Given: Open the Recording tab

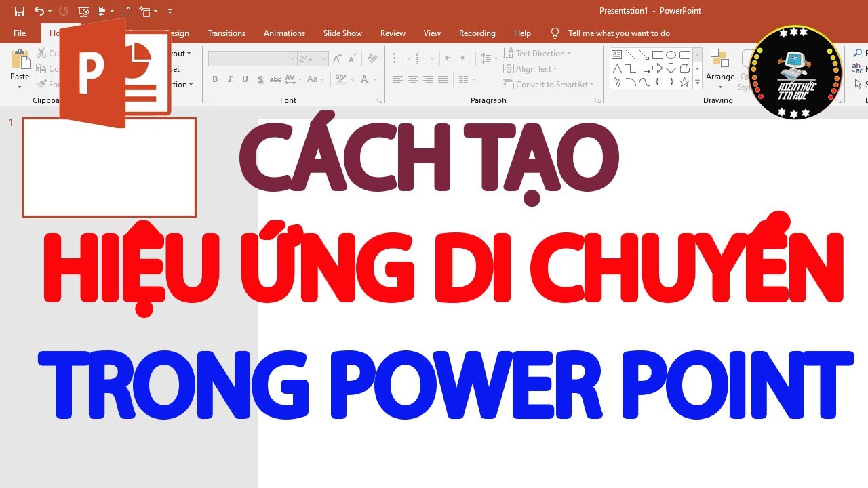Looking at the screenshot, I should tap(477, 33).
